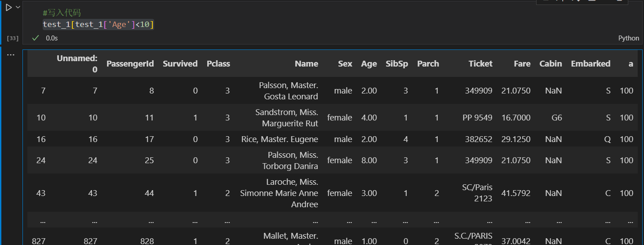The width and height of the screenshot is (644, 245).
Task: Click into the test_1 Age filter code line
Action: click(x=98, y=24)
